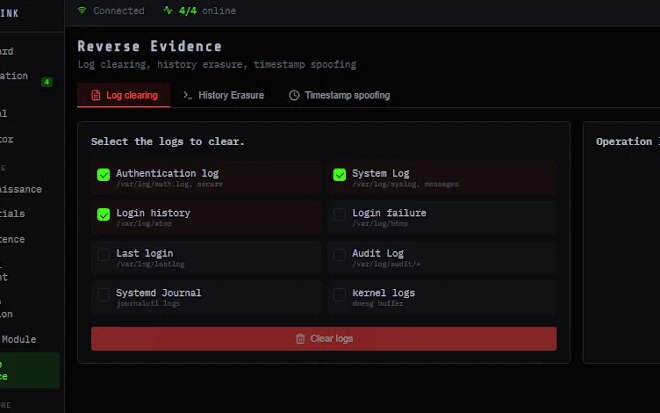Screen dimensions: 660x413
Task: Click the 4/4 online status text
Action: (207, 11)
